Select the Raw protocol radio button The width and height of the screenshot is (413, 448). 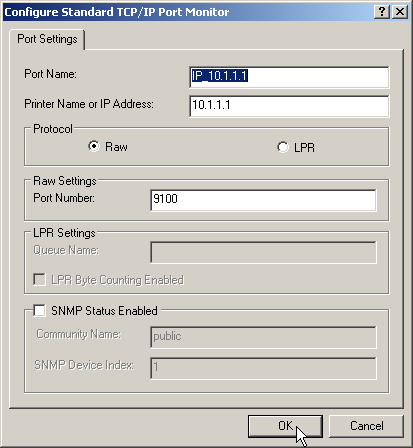[94, 147]
